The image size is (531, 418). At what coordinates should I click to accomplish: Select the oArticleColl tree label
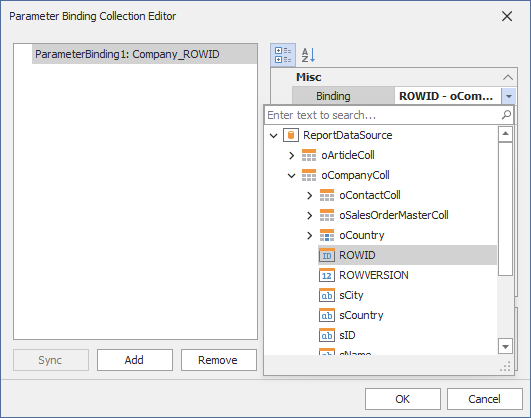348,155
